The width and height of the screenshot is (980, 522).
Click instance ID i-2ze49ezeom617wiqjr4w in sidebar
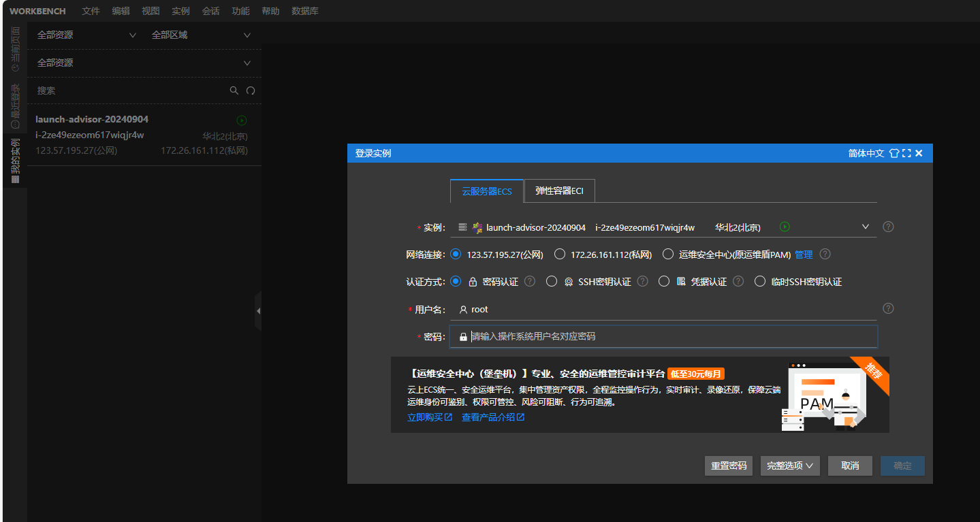[90, 135]
